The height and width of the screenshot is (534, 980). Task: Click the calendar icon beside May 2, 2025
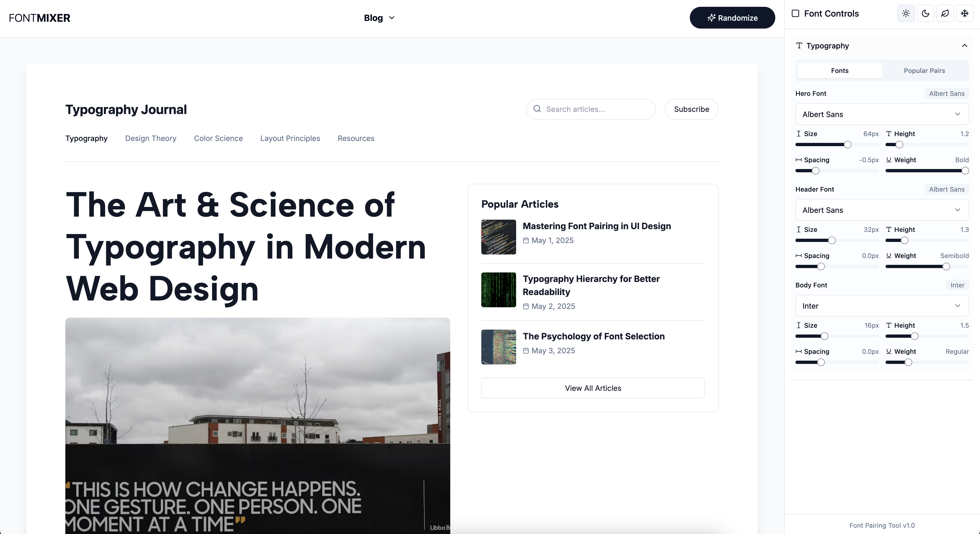[x=526, y=306]
